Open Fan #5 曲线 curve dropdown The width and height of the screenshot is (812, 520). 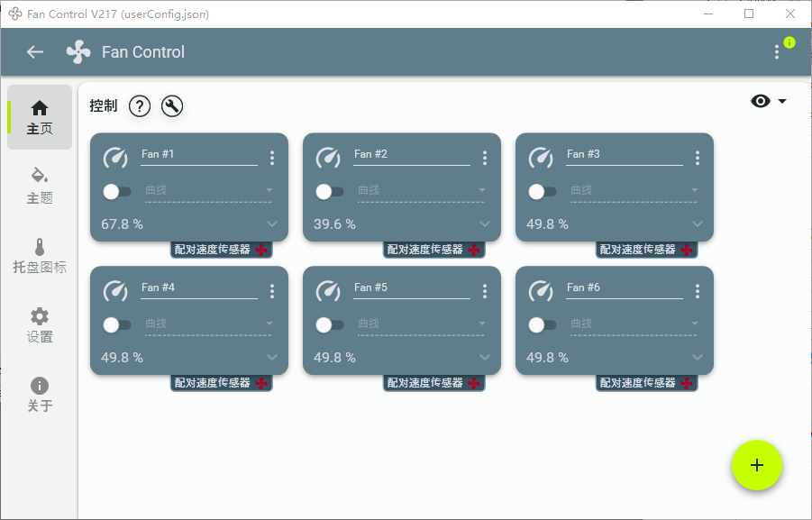421,324
